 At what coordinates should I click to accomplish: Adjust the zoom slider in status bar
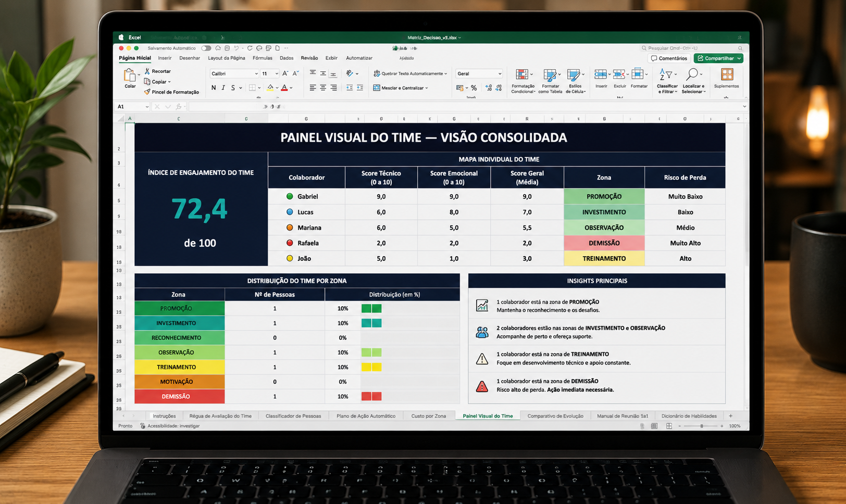pos(702,426)
